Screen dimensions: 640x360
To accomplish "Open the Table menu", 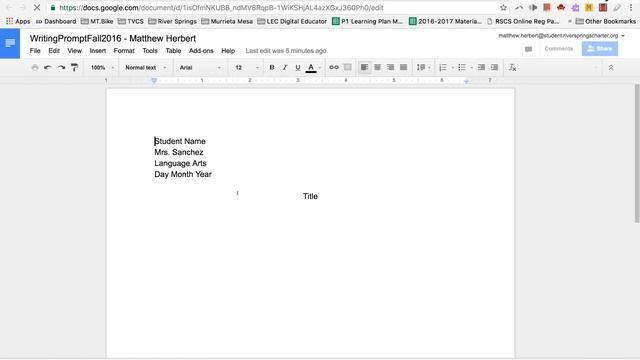I will (x=173, y=51).
